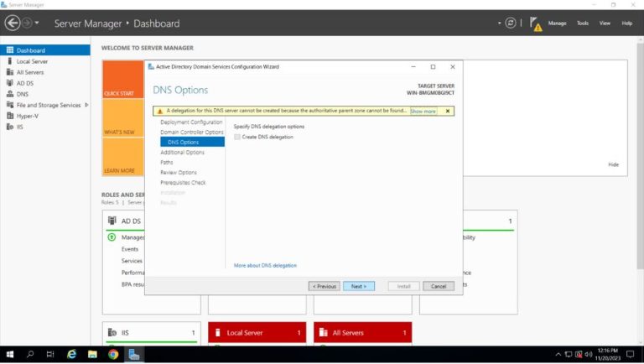The image size is (644, 364).
Task: Click the QUICK START tile
Action: pos(122,80)
